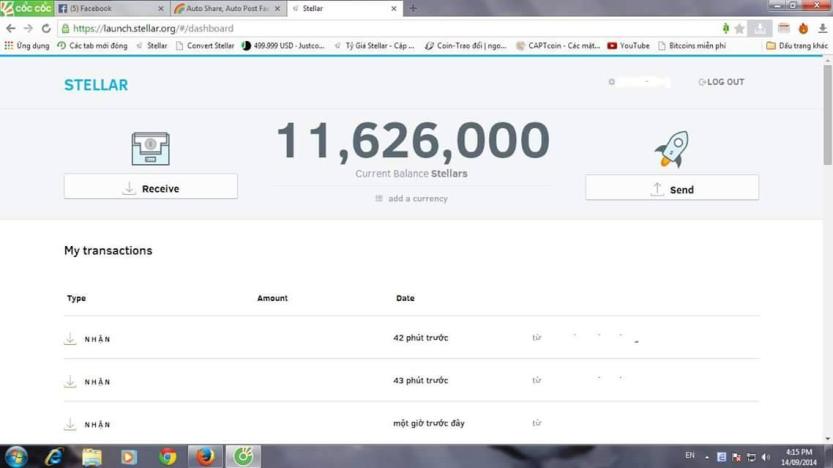The width and height of the screenshot is (833, 468).
Task: Close the Facebook tab
Action: click(x=161, y=8)
